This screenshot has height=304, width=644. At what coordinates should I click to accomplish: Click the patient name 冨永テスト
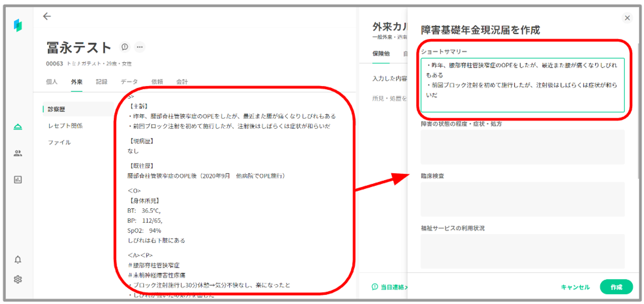pyautogui.click(x=79, y=48)
